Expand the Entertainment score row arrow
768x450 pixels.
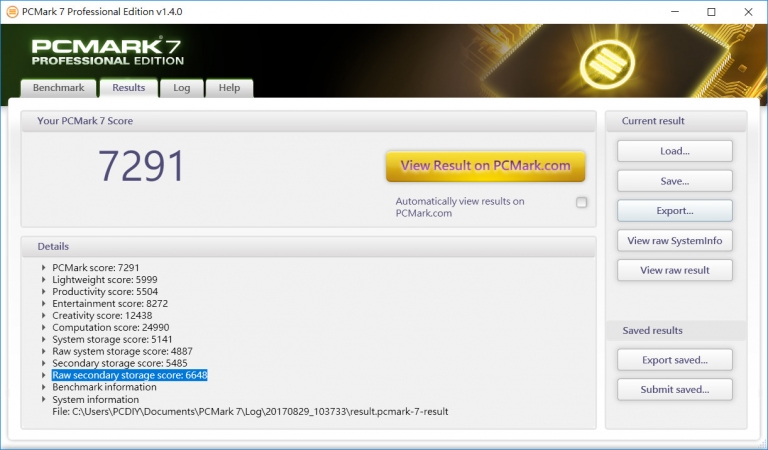44,304
